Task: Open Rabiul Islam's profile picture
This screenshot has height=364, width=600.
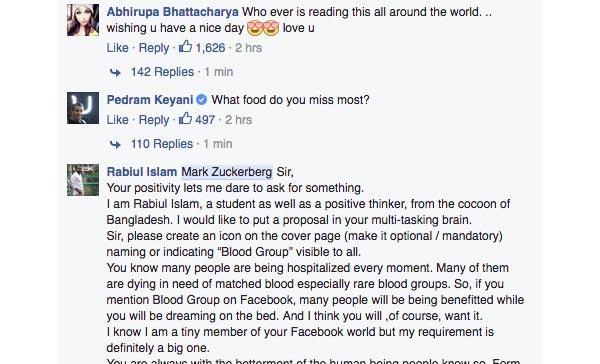Action: (x=83, y=180)
